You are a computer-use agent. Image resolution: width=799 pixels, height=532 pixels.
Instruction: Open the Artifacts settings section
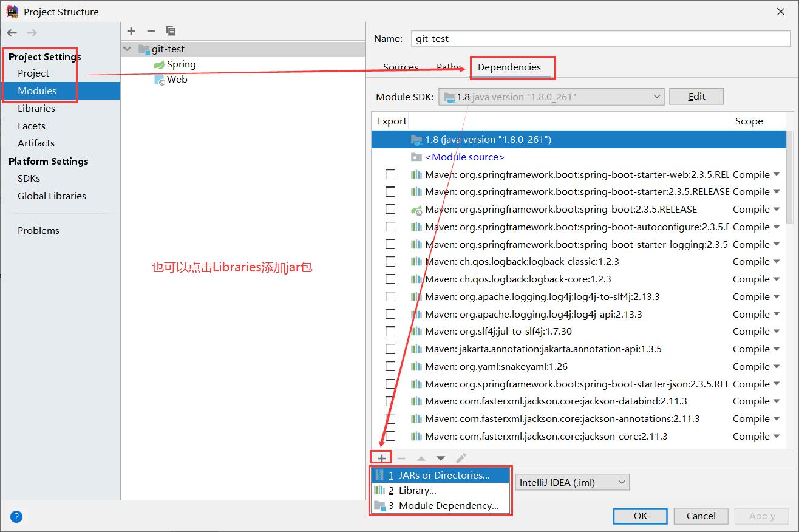[36, 143]
